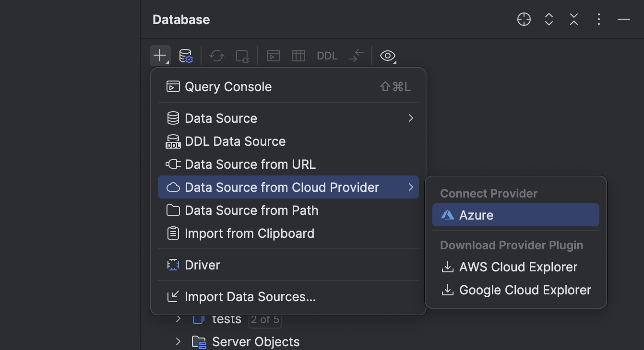
Task: Open the Data Source Properties icon
Action: (186, 56)
